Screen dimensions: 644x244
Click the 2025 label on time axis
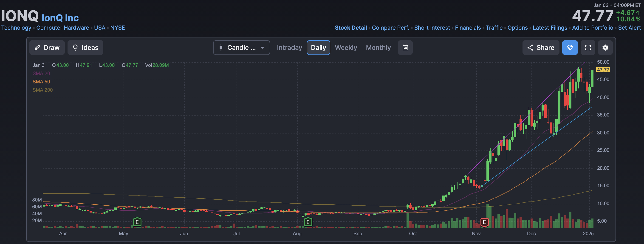pyautogui.click(x=588, y=233)
